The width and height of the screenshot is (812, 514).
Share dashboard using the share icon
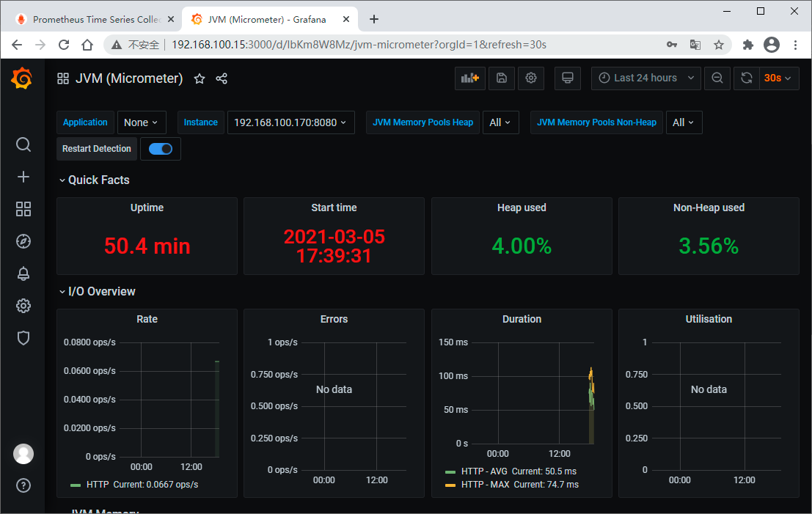tap(222, 78)
